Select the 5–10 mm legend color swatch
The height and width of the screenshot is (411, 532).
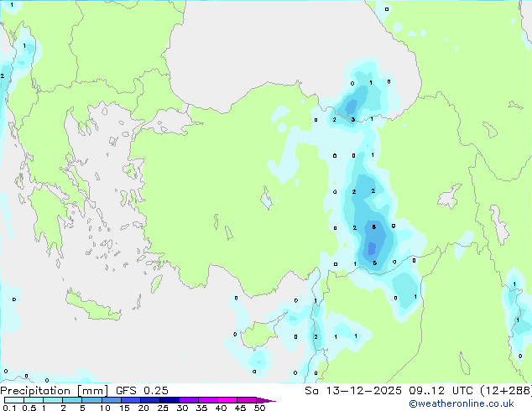click(91, 400)
